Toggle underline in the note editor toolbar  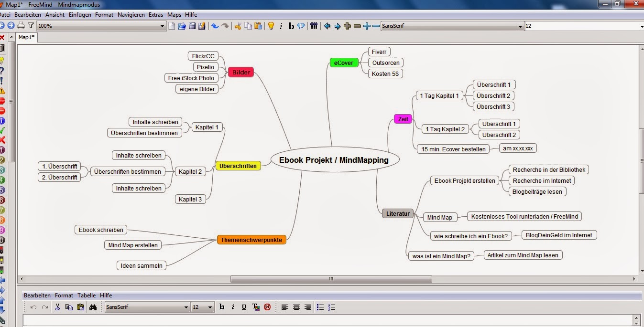pyautogui.click(x=244, y=307)
